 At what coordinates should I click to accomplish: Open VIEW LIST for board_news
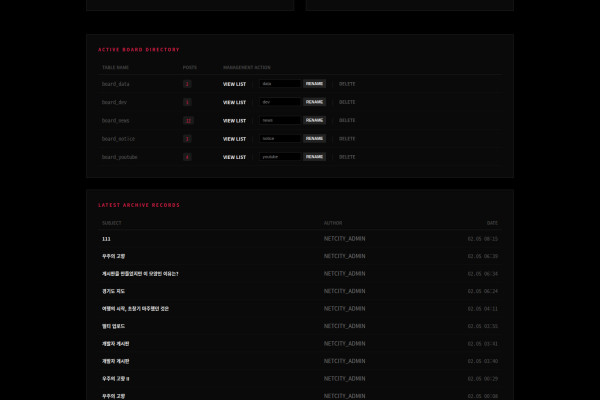pos(234,120)
